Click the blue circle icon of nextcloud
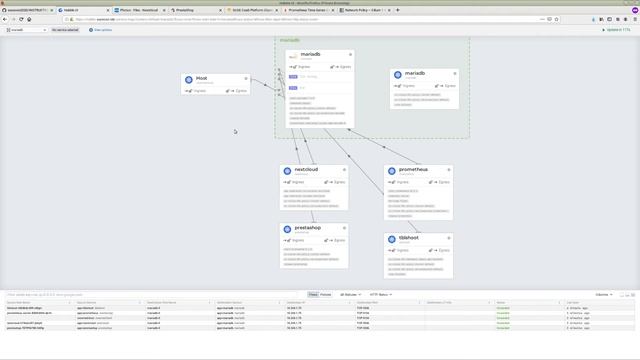Screen dimensions: 640x360 point(287,171)
